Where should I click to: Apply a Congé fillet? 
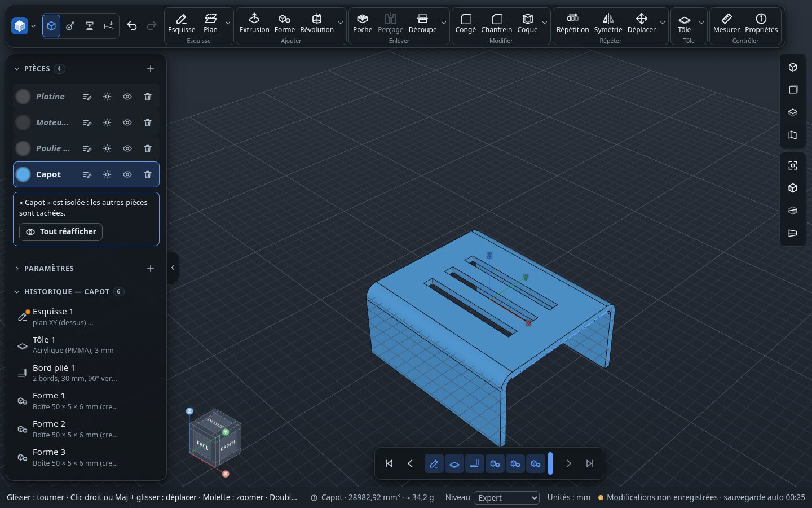[465, 23]
